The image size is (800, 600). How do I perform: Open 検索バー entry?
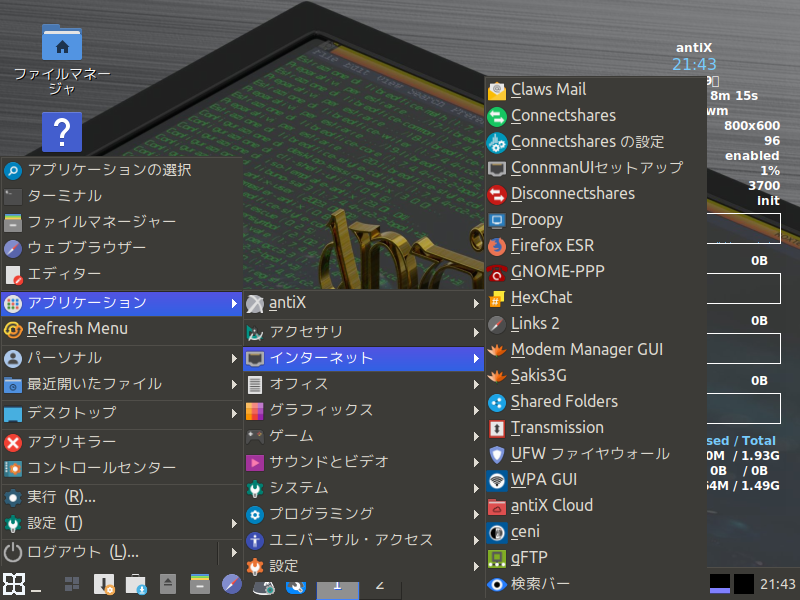(595, 584)
